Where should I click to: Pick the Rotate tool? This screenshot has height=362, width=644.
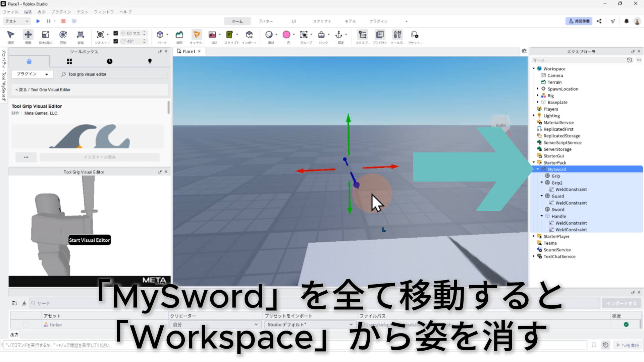(x=63, y=35)
